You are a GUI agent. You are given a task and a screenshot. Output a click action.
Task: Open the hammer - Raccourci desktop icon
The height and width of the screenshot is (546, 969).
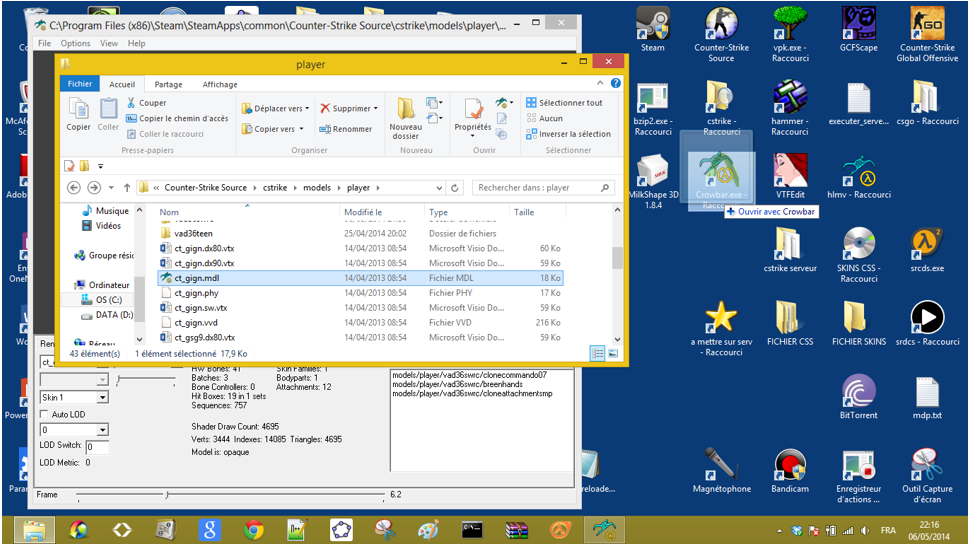[790, 108]
